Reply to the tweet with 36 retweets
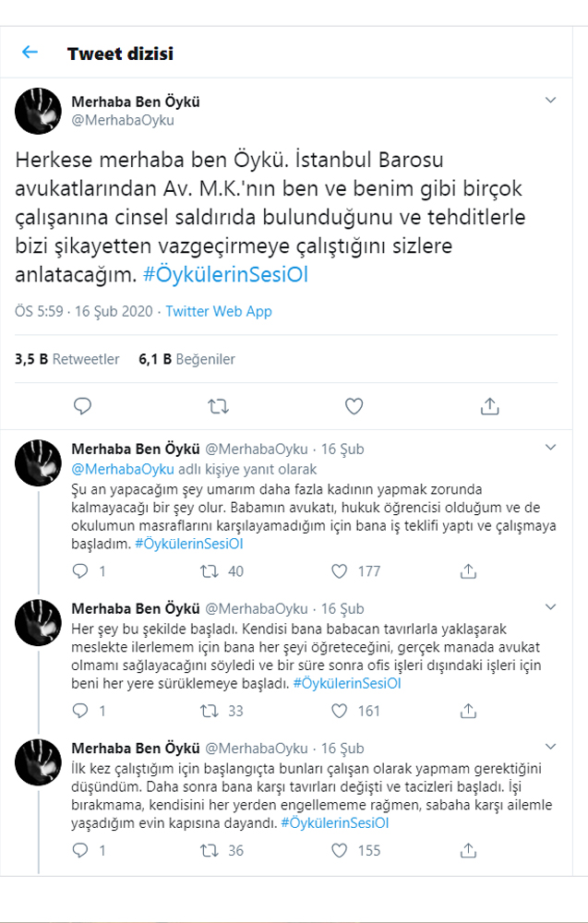 tap(81, 850)
